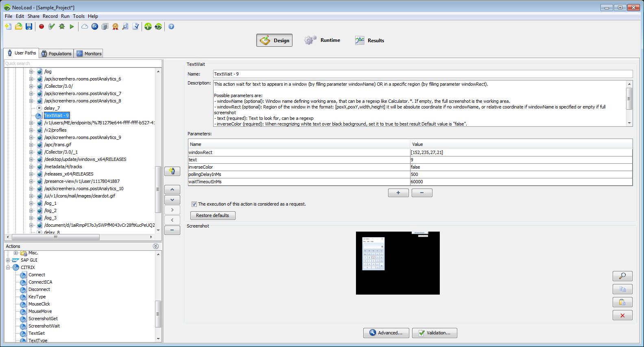Click the Restore defaults button
The width and height of the screenshot is (644, 347).
point(212,215)
